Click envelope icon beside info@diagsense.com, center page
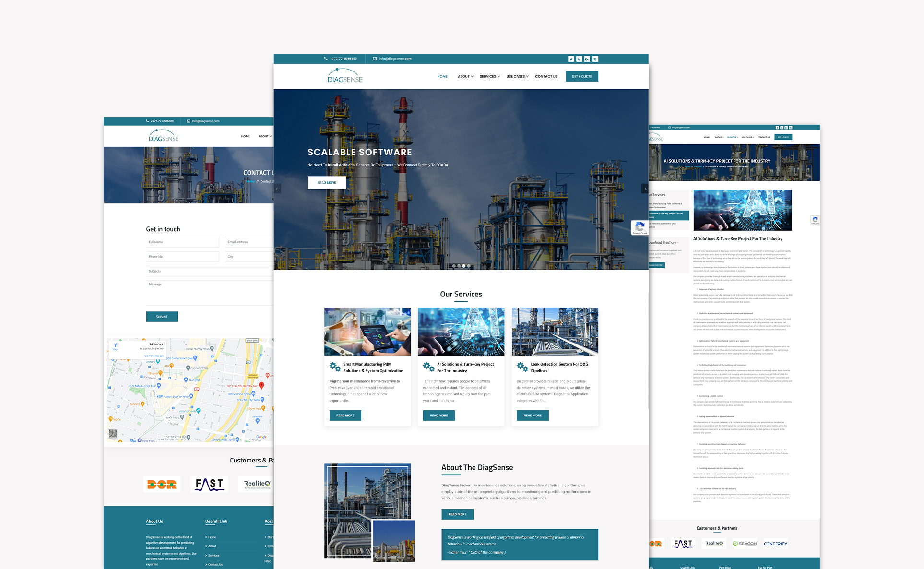Screen dimensions: 924x569 click(375, 59)
